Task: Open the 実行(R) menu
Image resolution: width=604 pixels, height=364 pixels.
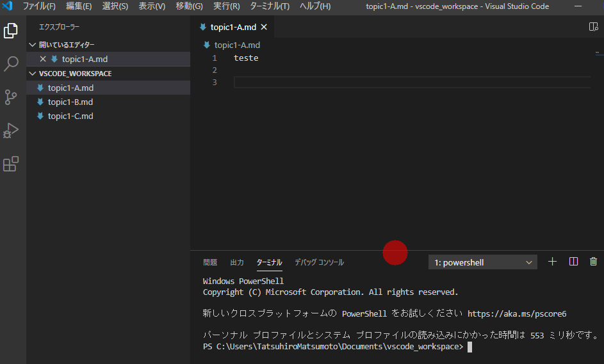Action: pos(227,6)
